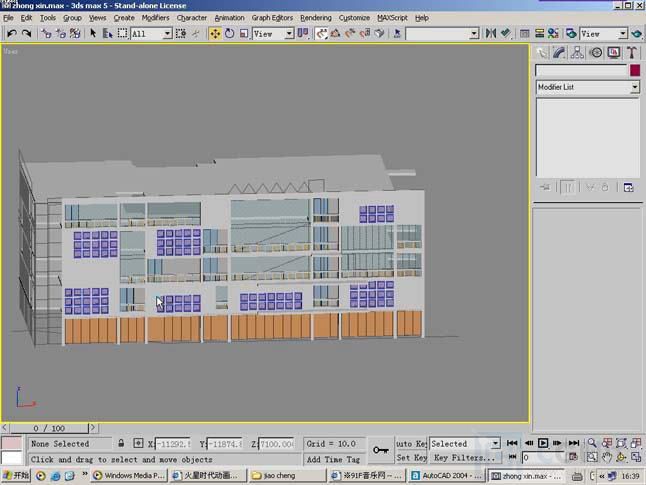Open the File menu

point(8,18)
